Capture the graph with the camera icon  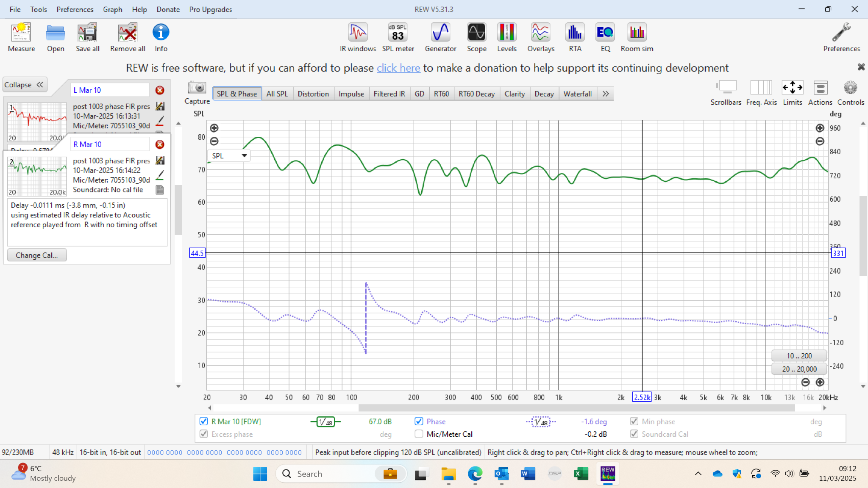[x=197, y=88]
